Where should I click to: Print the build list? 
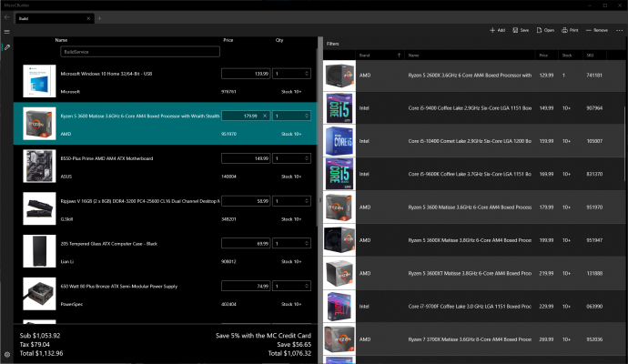click(570, 30)
